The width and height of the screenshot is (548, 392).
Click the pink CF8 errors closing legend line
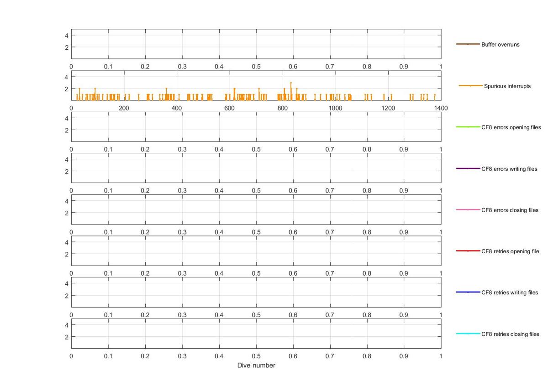pos(468,209)
